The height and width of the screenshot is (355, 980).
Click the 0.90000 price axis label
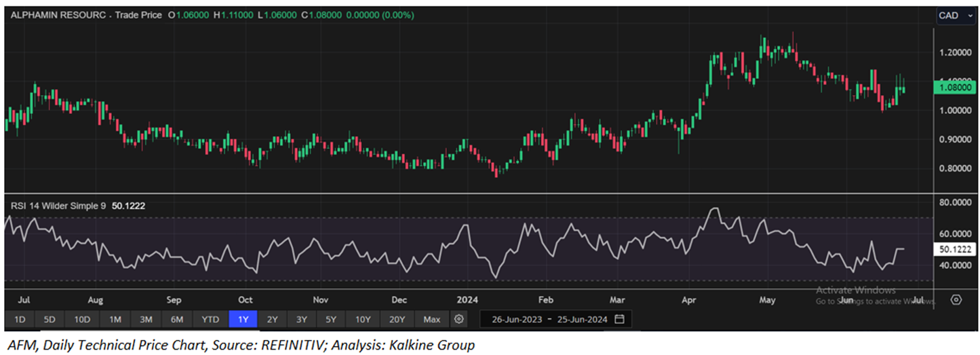957,139
